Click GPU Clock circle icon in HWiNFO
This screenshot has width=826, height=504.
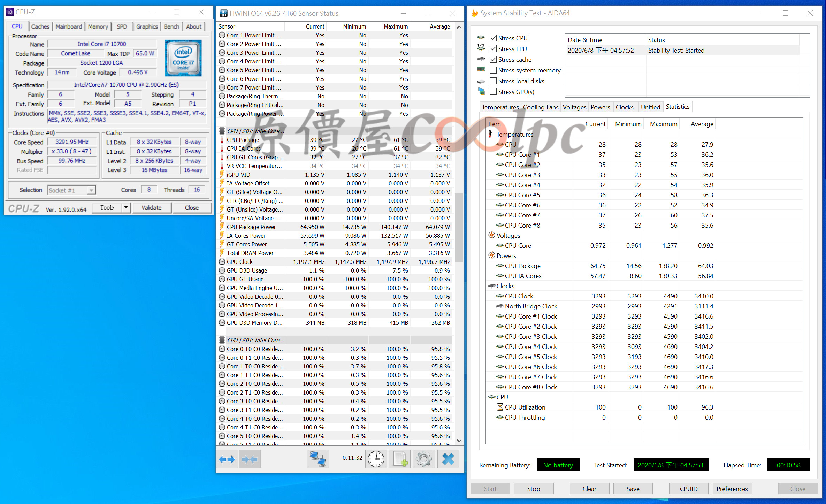[x=222, y=262]
